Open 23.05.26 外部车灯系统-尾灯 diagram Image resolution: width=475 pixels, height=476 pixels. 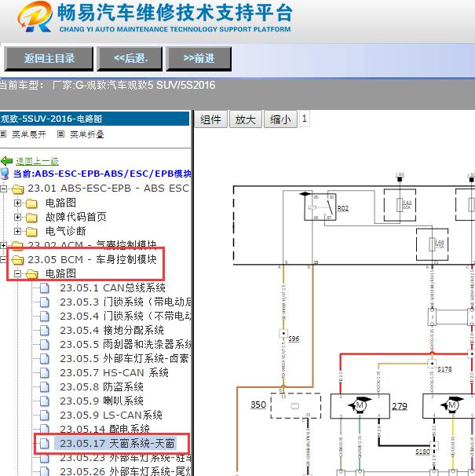click(126, 471)
